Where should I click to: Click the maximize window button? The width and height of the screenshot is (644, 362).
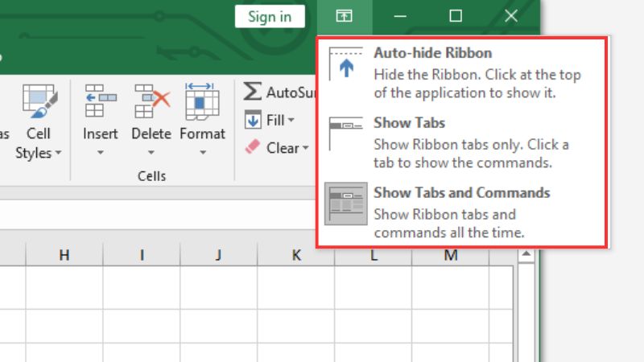[x=456, y=16]
